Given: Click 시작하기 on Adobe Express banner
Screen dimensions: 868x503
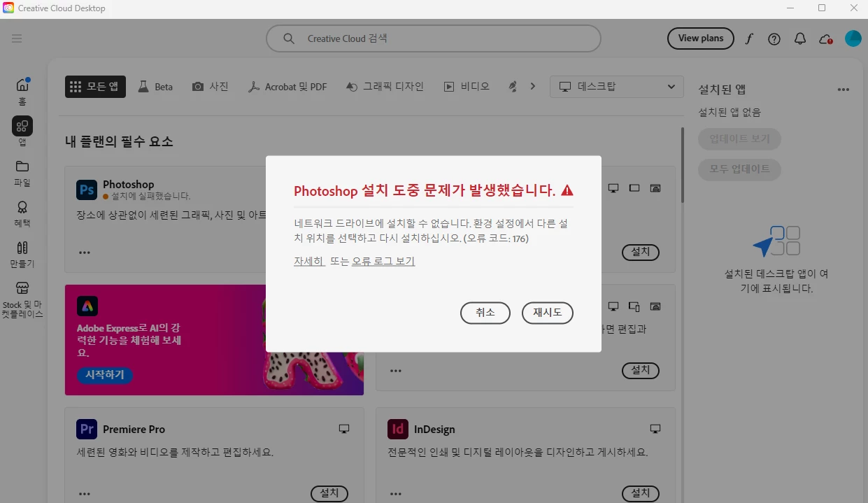Looking at the screenshot, I should coord(105,375).
